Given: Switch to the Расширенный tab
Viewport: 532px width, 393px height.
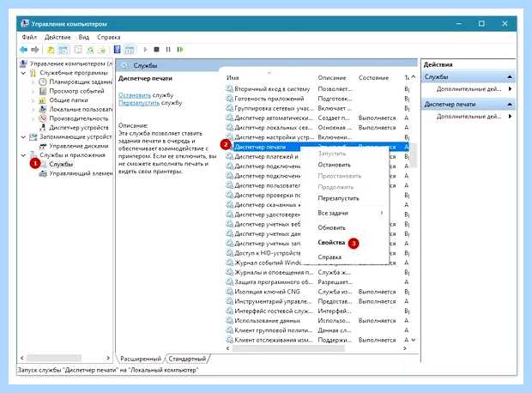Looking at the screenshot, I should (x=141, y=359).
